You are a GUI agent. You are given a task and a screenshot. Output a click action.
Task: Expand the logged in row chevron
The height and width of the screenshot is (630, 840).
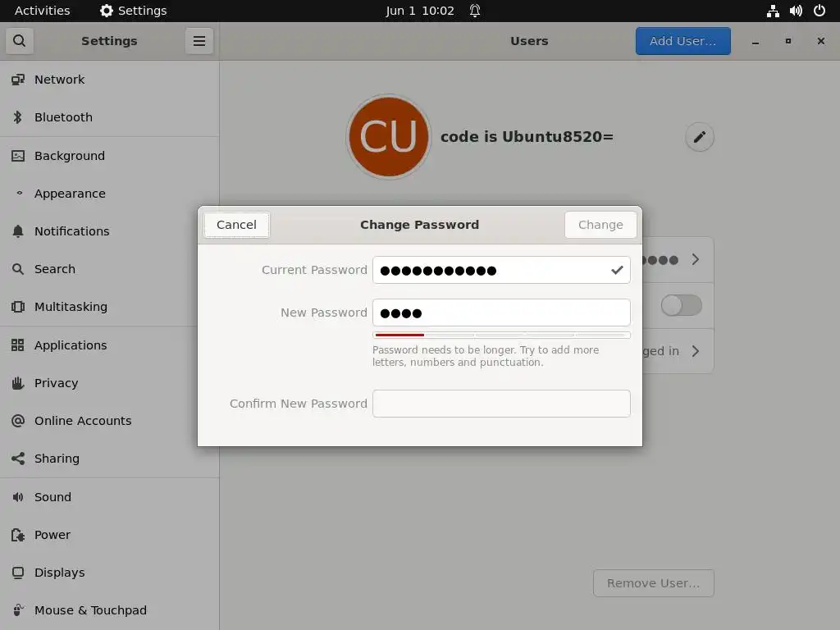click(x=696, y=351)
